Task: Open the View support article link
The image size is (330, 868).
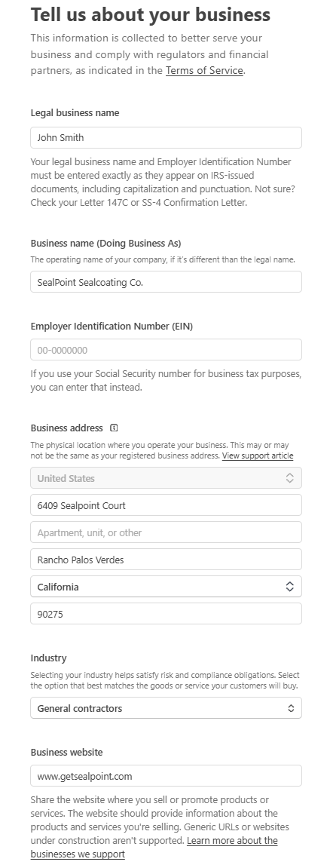Action: click(x=258, y=455)
